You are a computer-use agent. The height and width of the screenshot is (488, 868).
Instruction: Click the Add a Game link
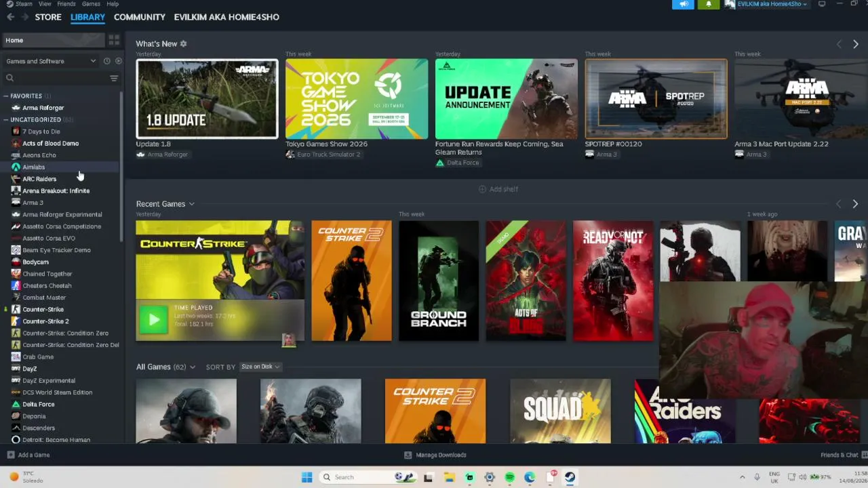34,455
